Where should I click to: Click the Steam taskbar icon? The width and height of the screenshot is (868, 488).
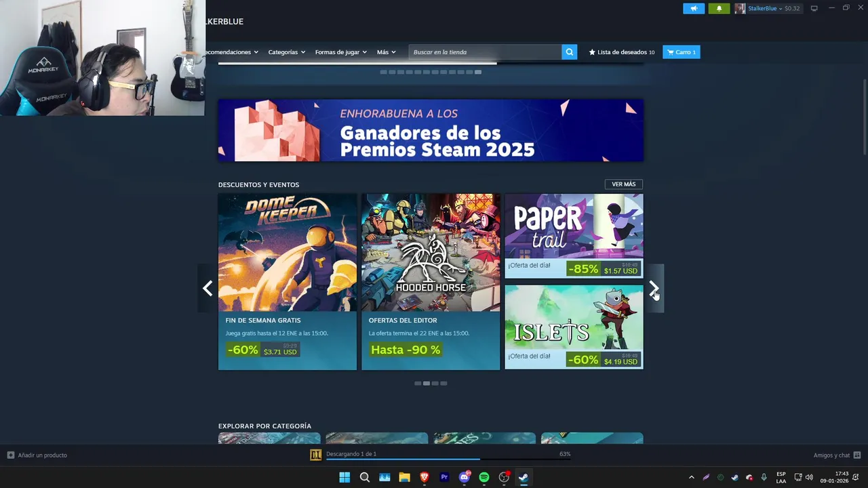pos(524,477)
